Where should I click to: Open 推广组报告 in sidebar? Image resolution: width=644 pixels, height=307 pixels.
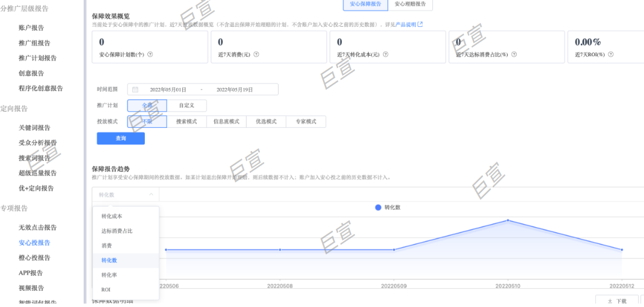click(34, 43)
